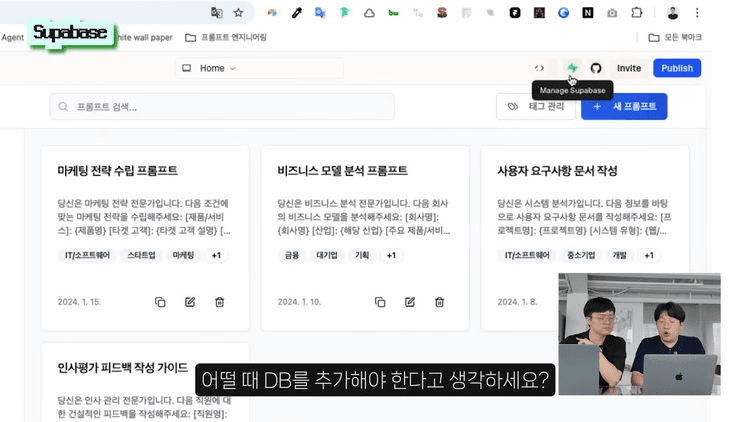Expand +1 tags on 마케팅 전략 card
Screen dimensions: 750x422
tap(216, 256)
